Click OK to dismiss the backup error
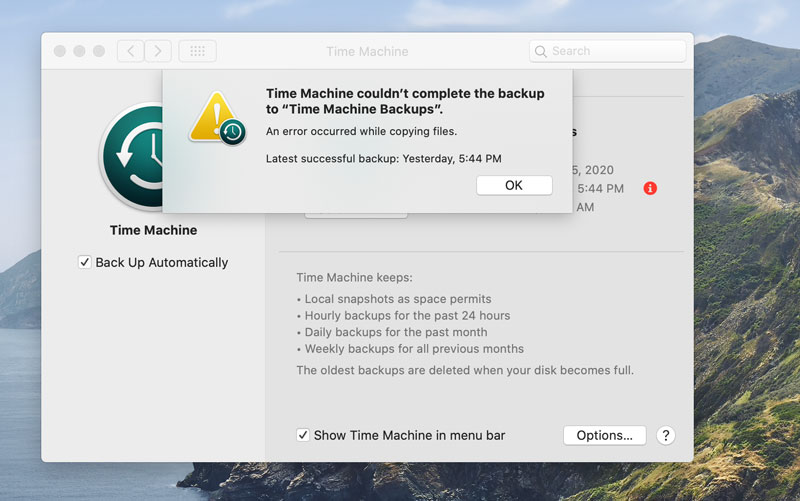 514,185
